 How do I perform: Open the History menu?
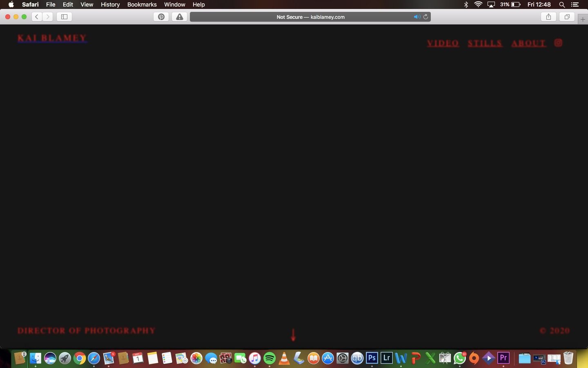click(110, 4)
